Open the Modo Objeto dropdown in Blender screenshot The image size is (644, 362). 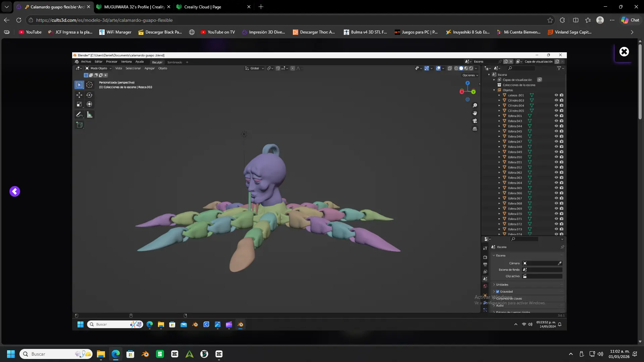pyautogui.click(x=98, y=68)
